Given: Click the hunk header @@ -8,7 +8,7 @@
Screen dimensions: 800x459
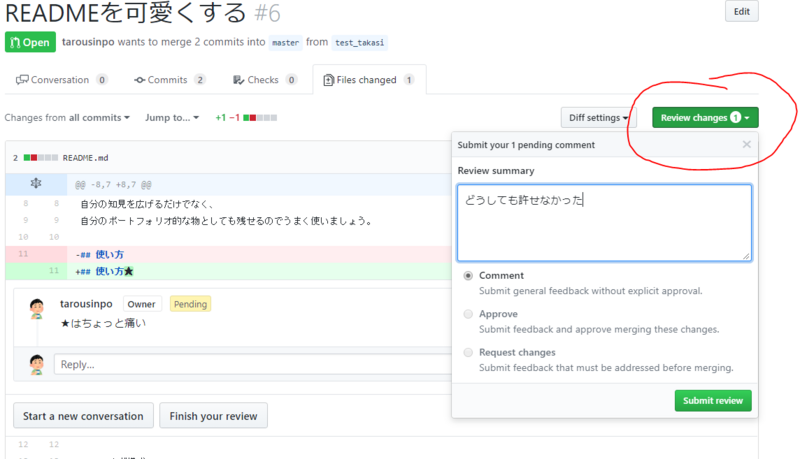Looking at the screenshot, I should click(113, 184).
